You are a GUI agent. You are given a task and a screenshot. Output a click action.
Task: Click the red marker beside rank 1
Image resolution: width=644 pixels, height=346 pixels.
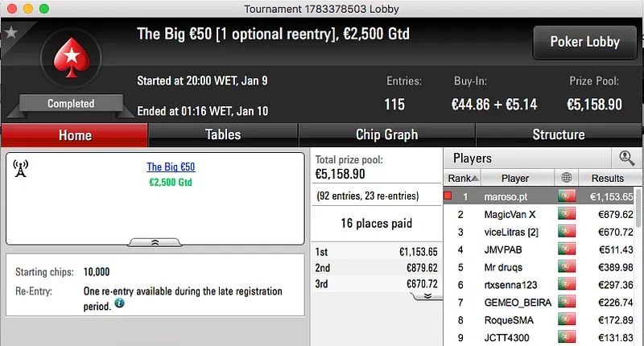[448, 196]
